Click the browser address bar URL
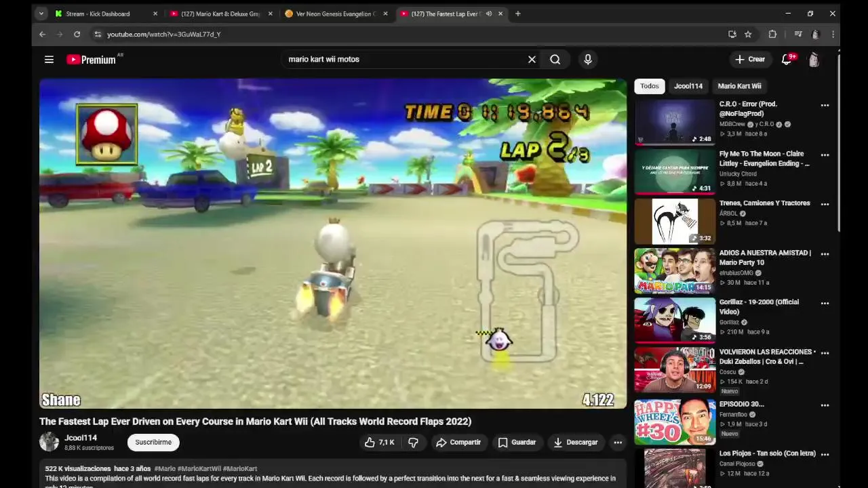The image size is (868, 488). click(163, 34)
